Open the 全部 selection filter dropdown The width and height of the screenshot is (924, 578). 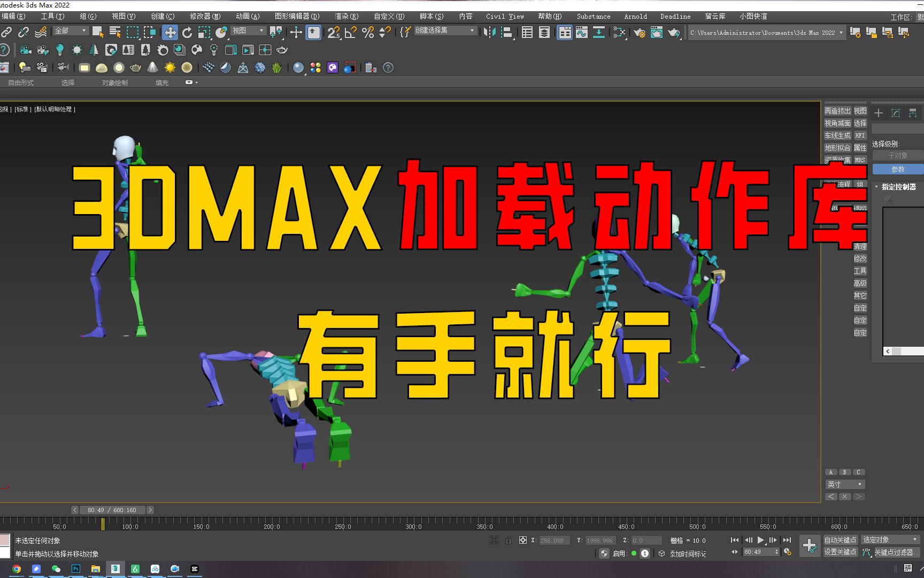coord(70,31)
